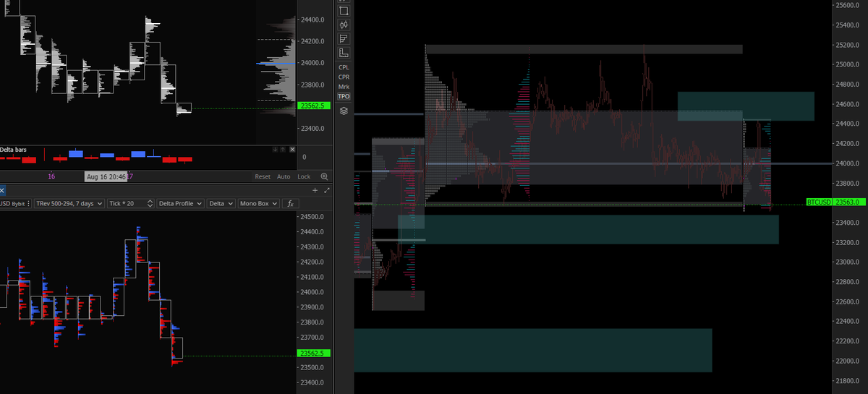Move Delta bars panel up arrow
This screenshot has width=868, height=394.
click(284, 149)
